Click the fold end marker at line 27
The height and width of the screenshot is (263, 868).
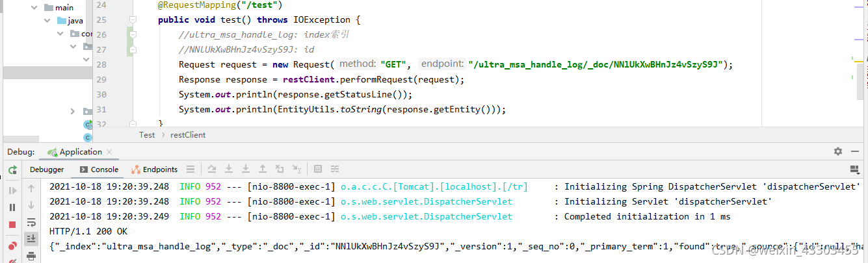click(133, 49)
